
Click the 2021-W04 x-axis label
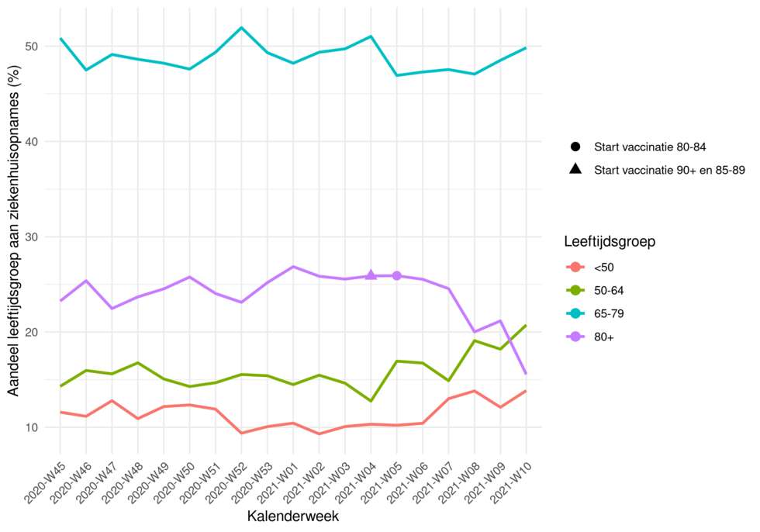(x=355, y=481)
